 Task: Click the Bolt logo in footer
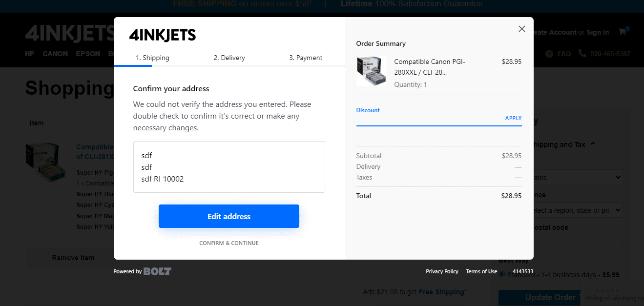(157, 271)
